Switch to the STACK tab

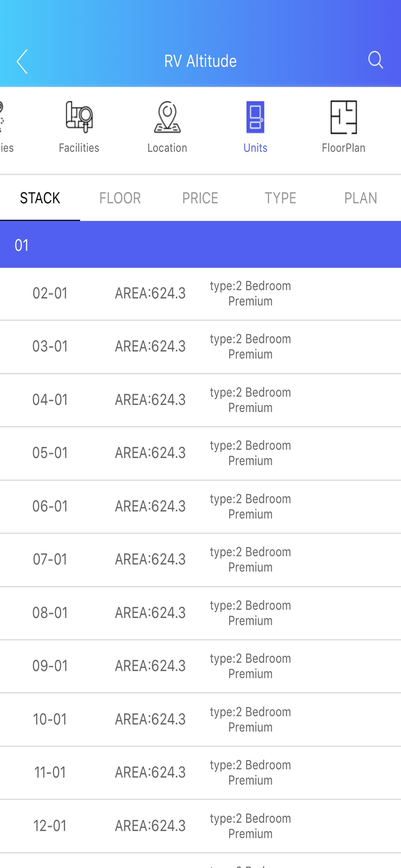[40, 198]
